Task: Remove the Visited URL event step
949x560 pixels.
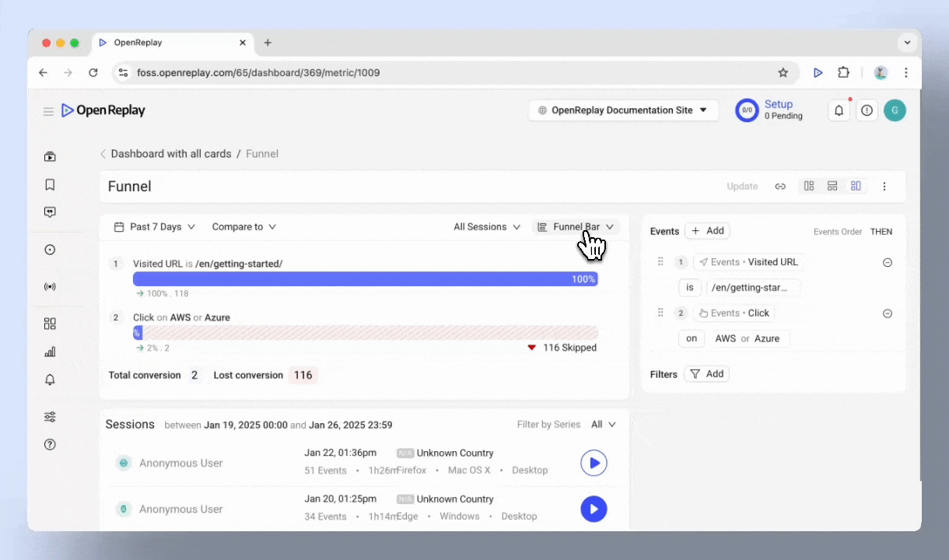Action: (x=888, y=263)
